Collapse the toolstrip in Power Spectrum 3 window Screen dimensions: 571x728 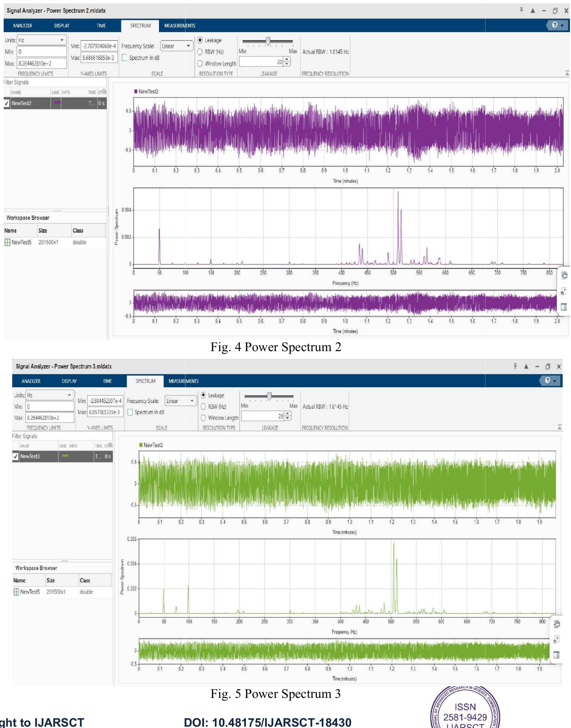pos(560,427)
